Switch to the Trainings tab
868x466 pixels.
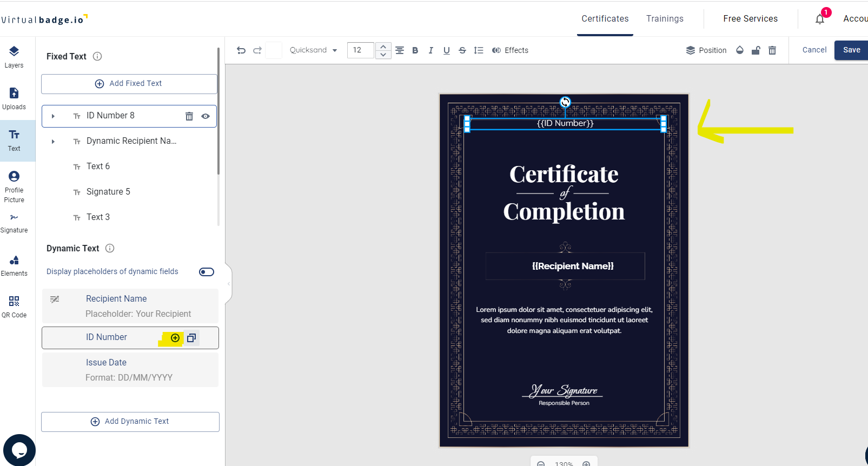click(x=665, y=19)
